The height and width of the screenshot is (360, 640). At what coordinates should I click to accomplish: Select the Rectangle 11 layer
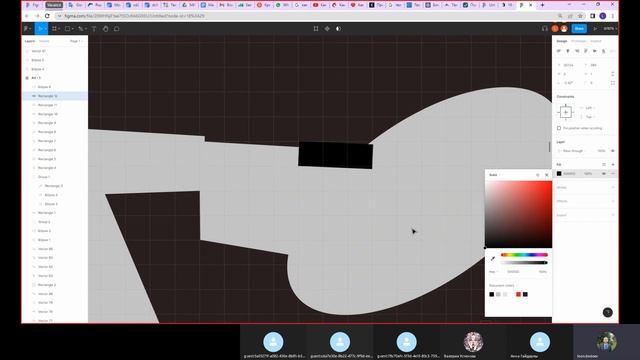point(55,105)
